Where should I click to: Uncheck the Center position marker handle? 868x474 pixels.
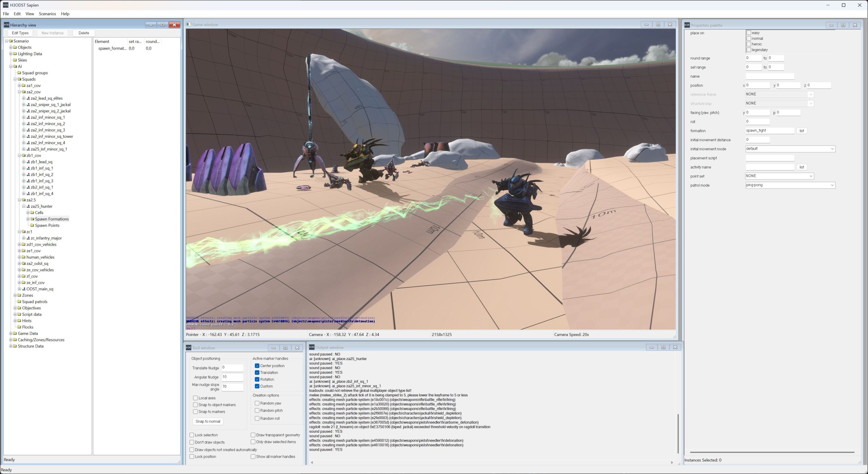click(x=257, y=366)
